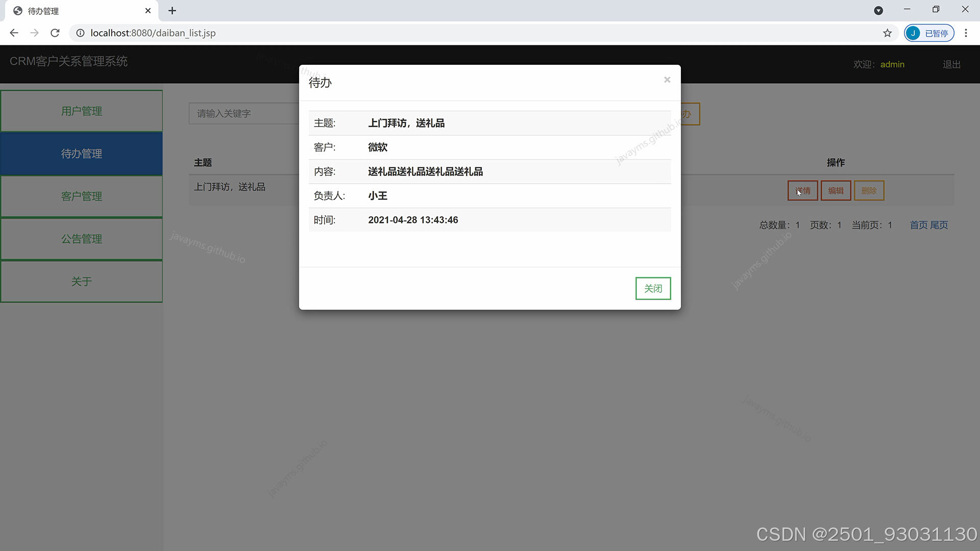The height and width of the screenshot is (551, 980).
Task: Click the keyword search field 请输入关键字
Action: click(244, 113)
